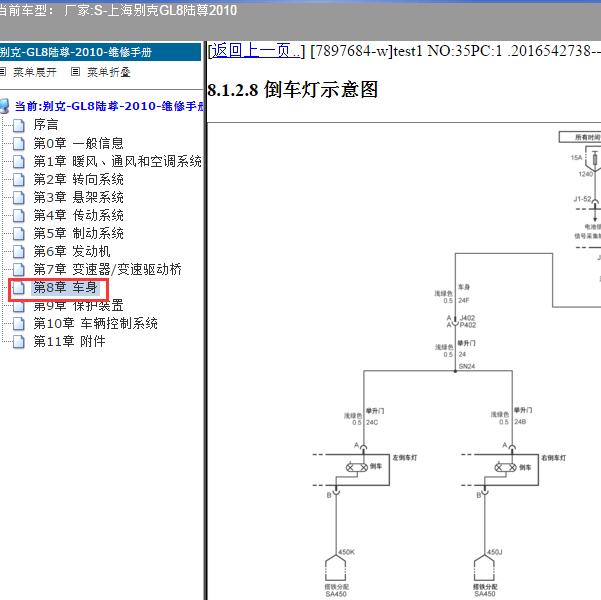601x600 pixels.
Task: Click the computer icon beside 当前:别克-GL8陆尊
Action: coord(4,106)
